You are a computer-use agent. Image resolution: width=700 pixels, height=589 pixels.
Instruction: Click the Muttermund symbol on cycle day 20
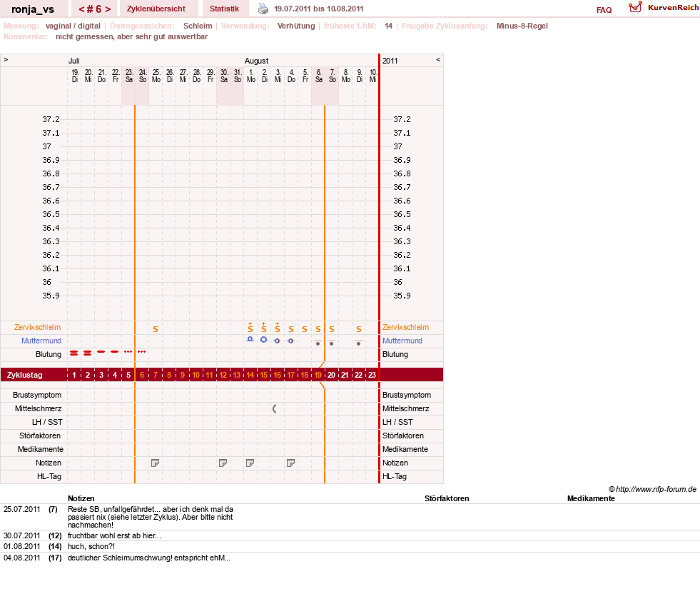pyautogui.click(x=332, y=343)
